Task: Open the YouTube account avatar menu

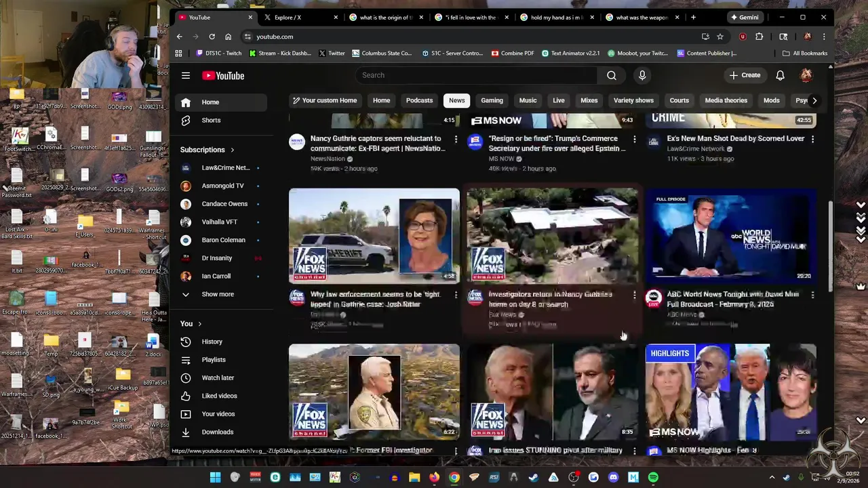Action: [806, 75]
